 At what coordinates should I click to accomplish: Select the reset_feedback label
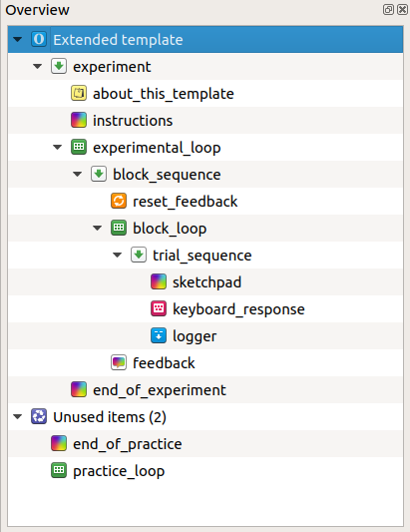[186, 202]
